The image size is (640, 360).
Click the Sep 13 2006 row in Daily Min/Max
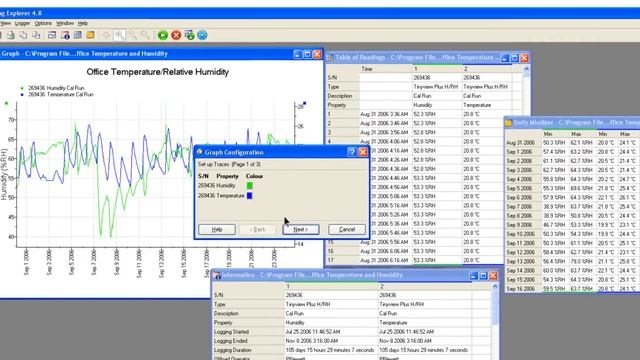click(572, 262)
